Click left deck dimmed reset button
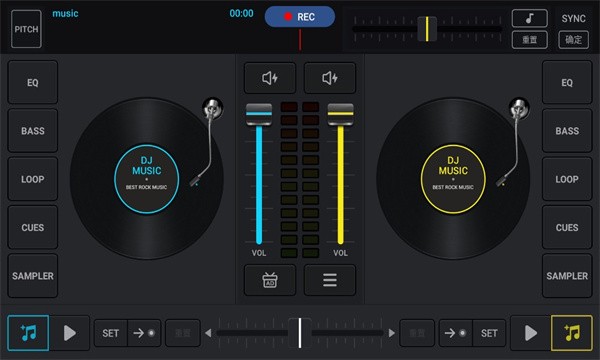The height and width of the screenshot is (360, 600). pyautogui.click(x=183, y=333)
